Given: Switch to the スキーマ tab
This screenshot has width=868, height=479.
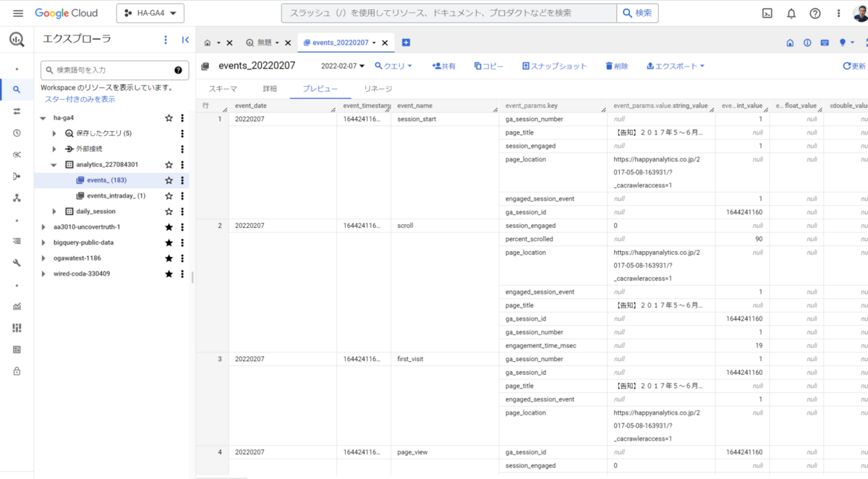Looking at the screenshot, I should click(223, 89).
